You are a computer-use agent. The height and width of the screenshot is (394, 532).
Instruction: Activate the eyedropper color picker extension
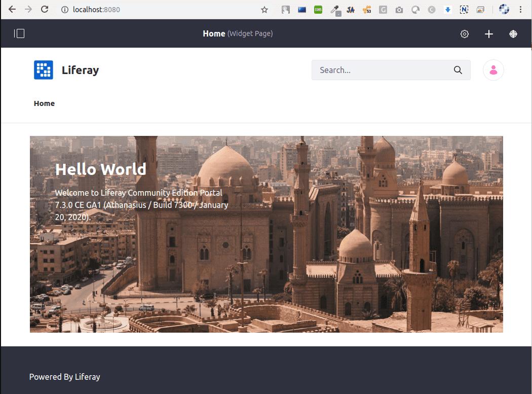335,10
